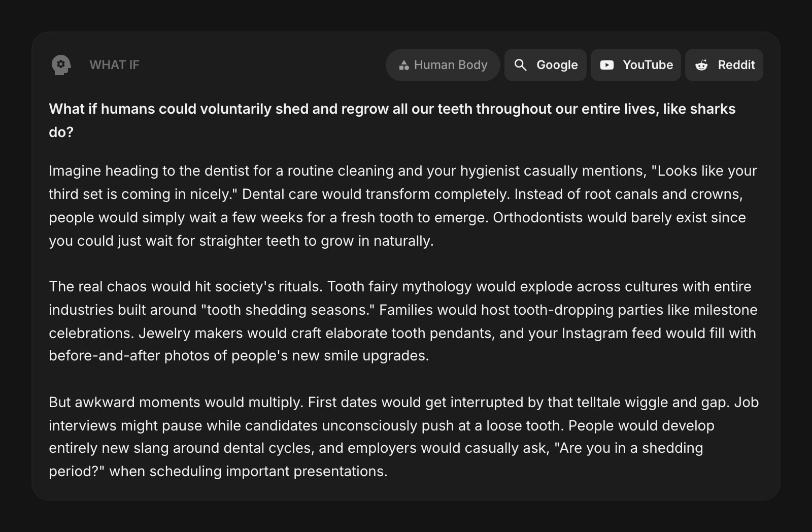
Task: Click the paragraph starting "But awkward moments"
Action: click(403, 437)
